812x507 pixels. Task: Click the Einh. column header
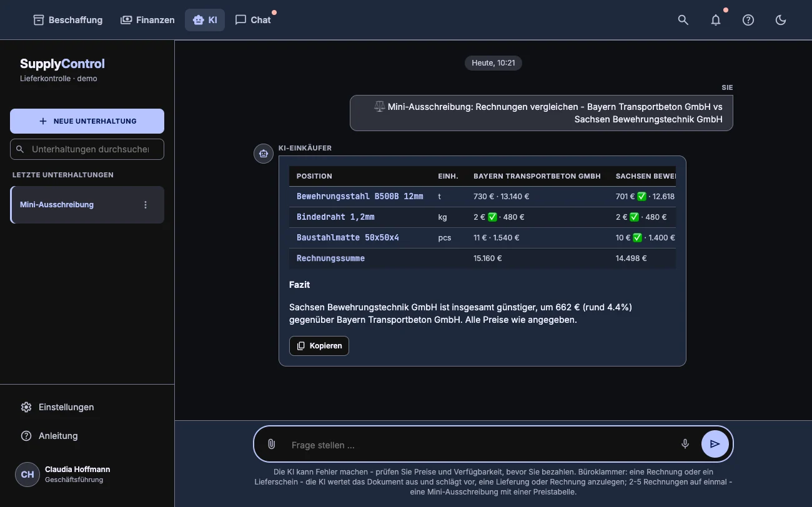[x=448, y=176]
